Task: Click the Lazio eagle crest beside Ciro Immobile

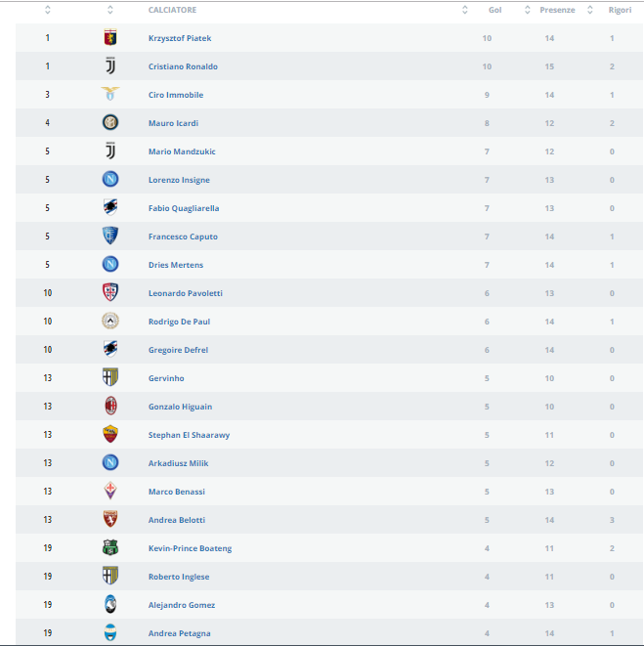Action: (x=110, y=94)
